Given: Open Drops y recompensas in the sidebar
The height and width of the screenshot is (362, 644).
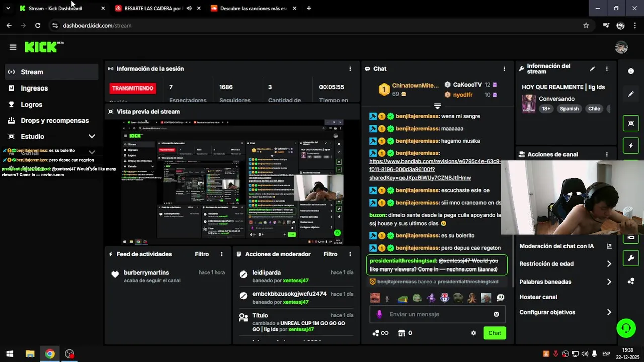Looking at the screenshot, I should click(52, 120).
